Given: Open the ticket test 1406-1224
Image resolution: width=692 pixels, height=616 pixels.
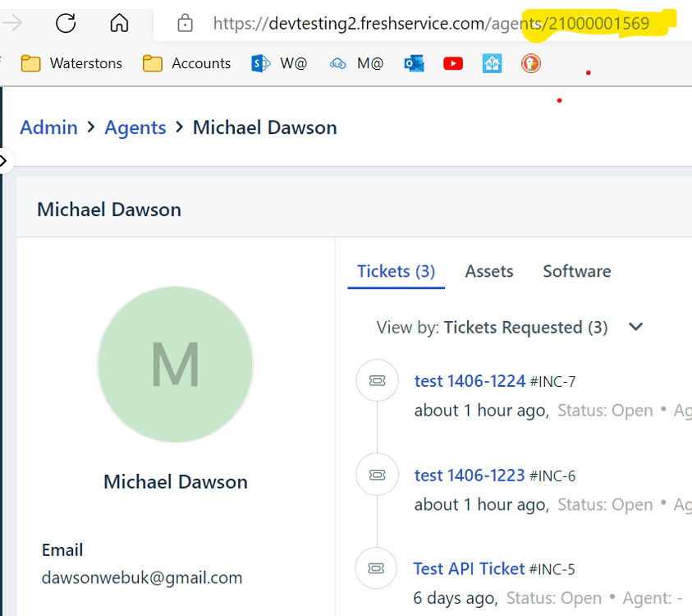Looking at the screenshot, I should 470,380.
